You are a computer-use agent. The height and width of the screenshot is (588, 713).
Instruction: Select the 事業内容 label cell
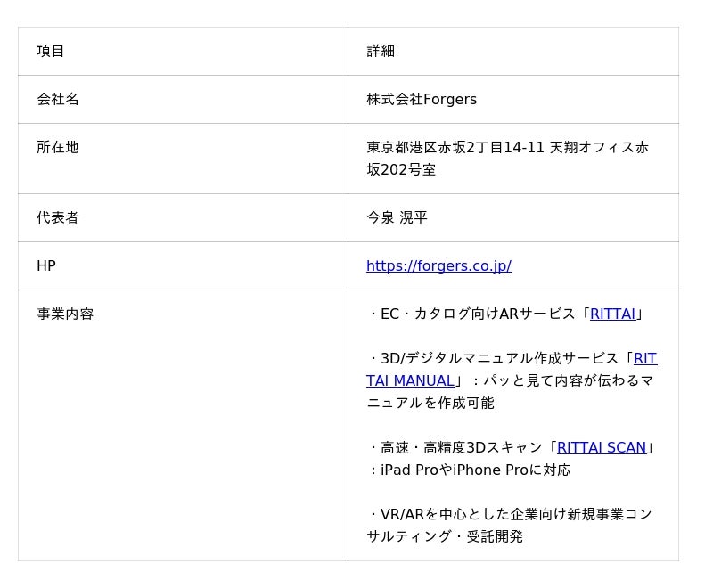tap(65, 314)
